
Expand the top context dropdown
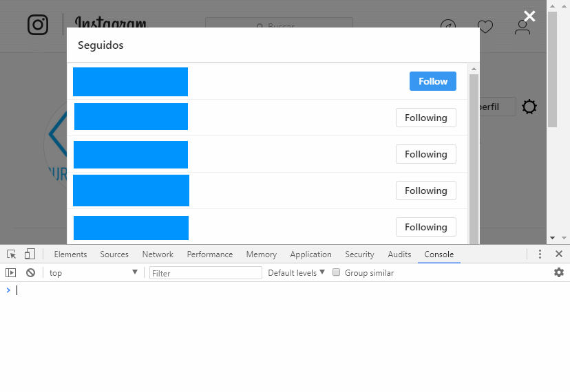[93, 273]
